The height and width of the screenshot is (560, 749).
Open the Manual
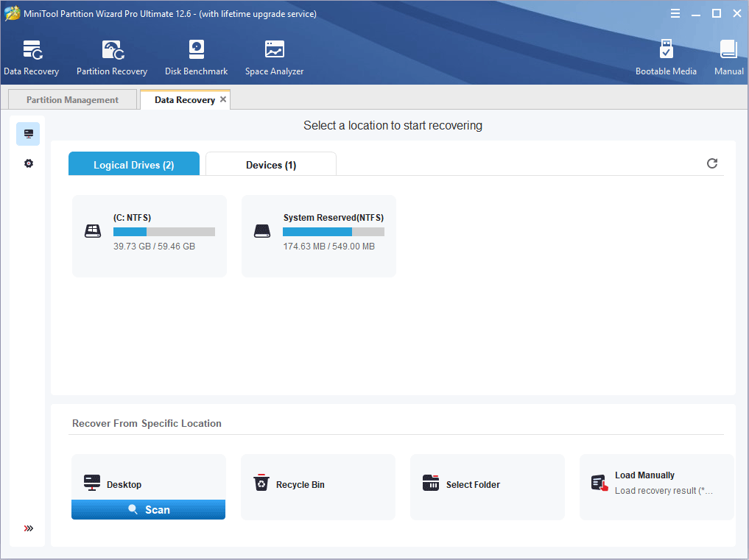click(x=728, y=57)
